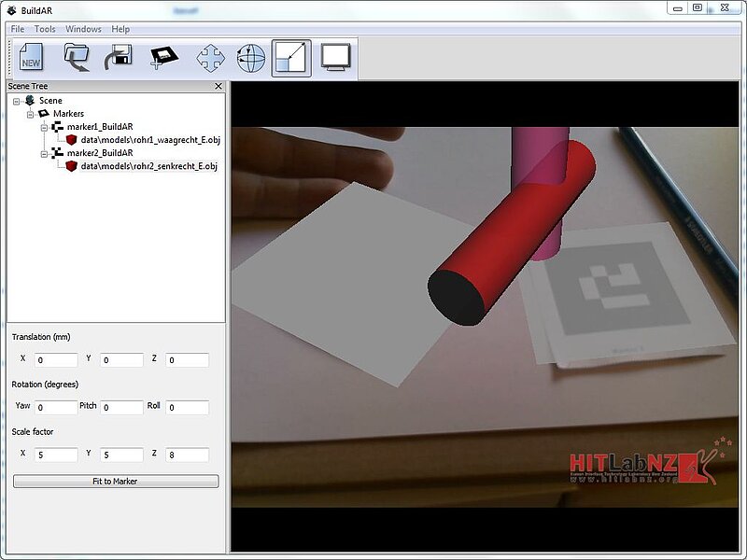Click the Scale factor Z field
The width and height of the screenshot is (747, 560).
pyautogui.click(x=188, y=455)
